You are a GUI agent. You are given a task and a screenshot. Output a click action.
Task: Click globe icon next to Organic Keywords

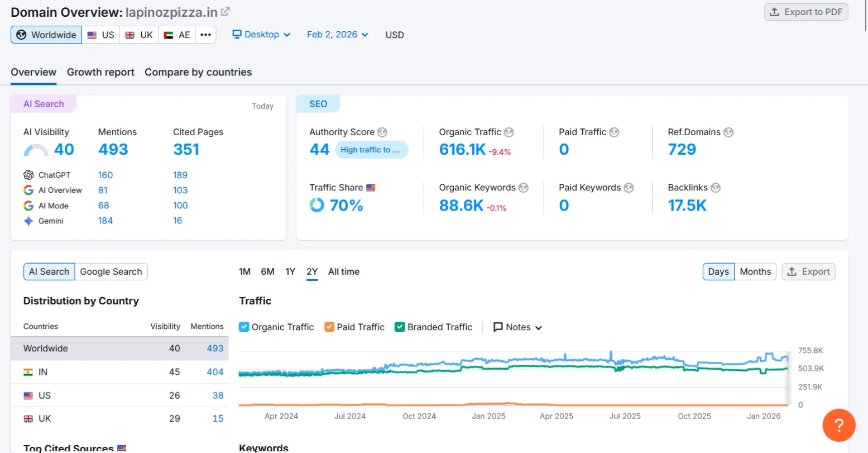point(523,188)
